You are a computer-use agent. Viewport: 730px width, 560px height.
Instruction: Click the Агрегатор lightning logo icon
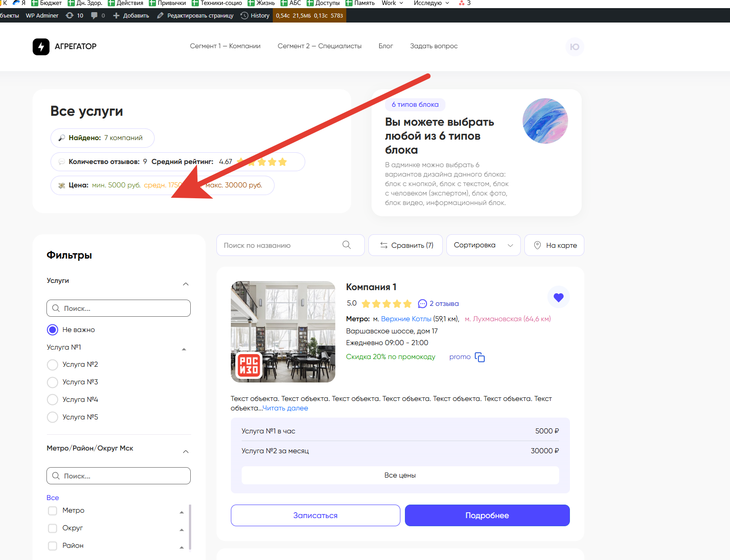[x=41, y=46]
